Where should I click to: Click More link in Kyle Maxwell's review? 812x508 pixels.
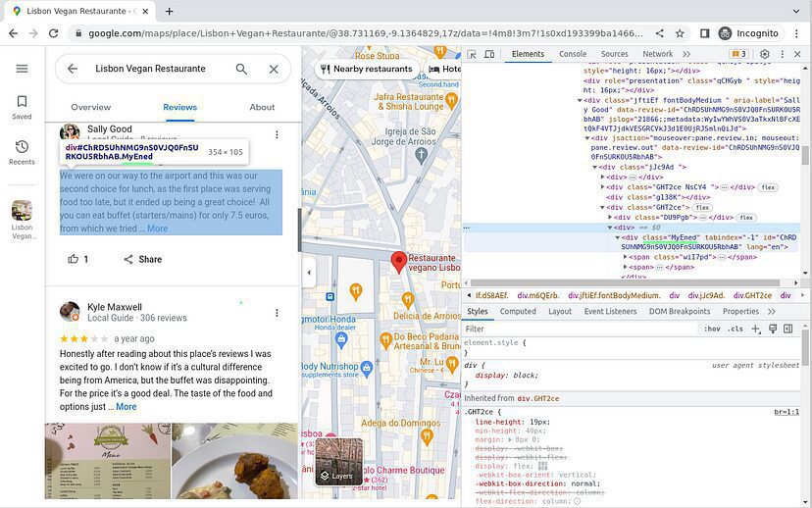[x=127, y=406]
